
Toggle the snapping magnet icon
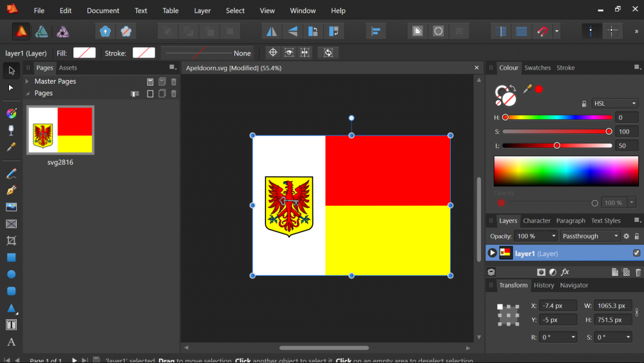542,31
